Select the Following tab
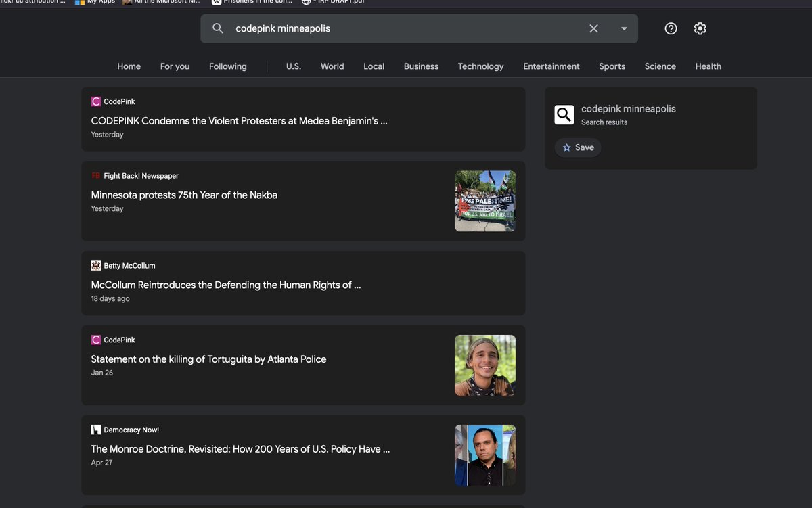The height and width of the screenshot is (508, 812). [227, 66]
